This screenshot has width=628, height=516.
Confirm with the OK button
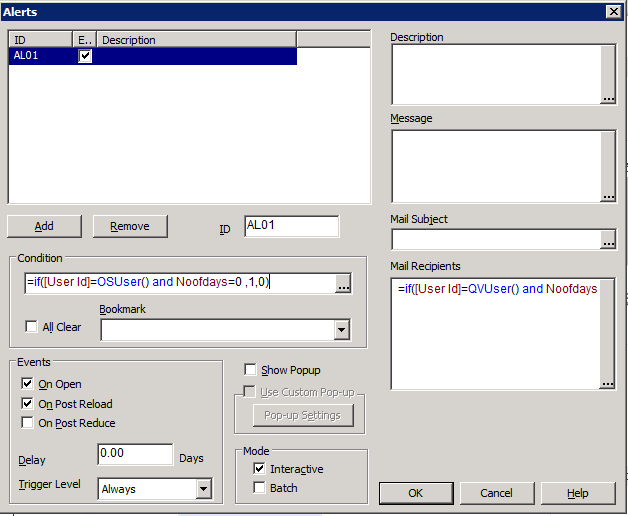click(x=416, y=493)
